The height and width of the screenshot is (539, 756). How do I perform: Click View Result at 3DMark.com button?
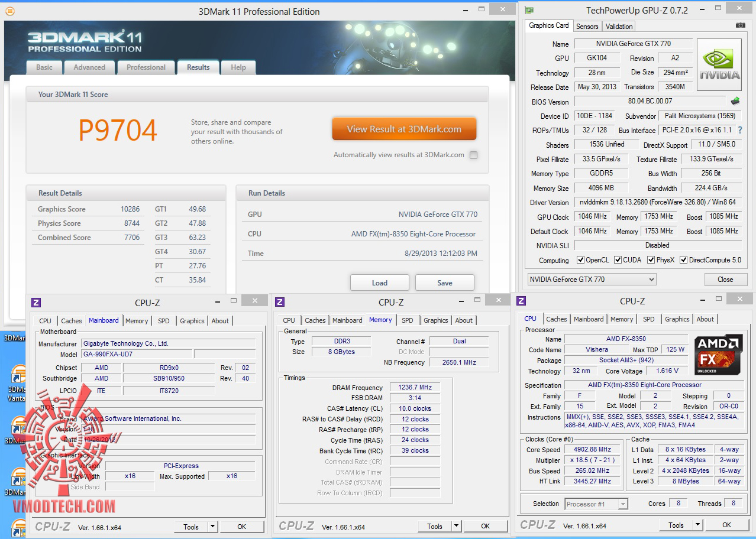pos(404,129)
